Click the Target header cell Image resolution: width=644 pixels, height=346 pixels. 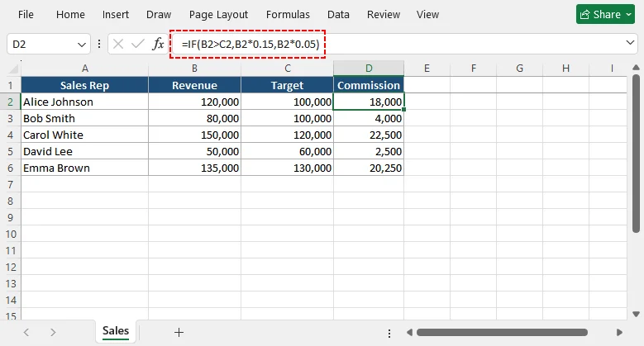pyautogui.click(x=287, y=85)
